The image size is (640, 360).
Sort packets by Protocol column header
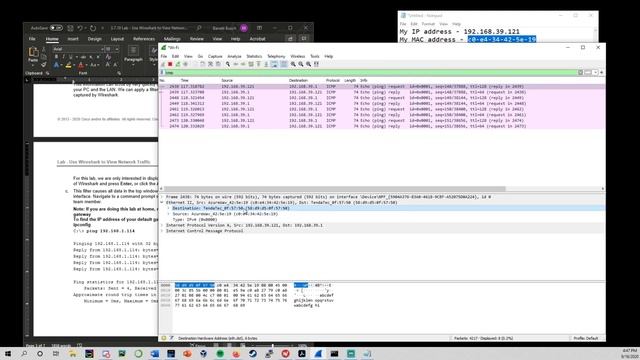coord(333,80)
